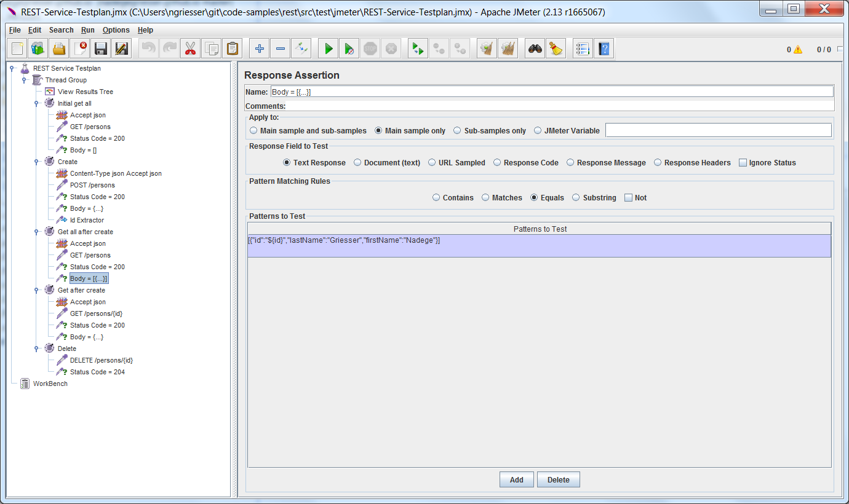Click the Undo arrow toolbar icon
This screenshot has width=849, height=504.
pos(149,49)
